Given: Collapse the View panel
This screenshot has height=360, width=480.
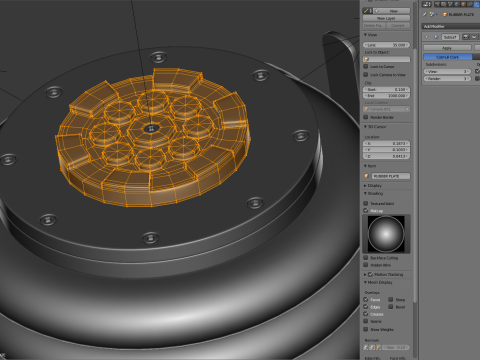Looking at the screenshot, I should (365, 35).
